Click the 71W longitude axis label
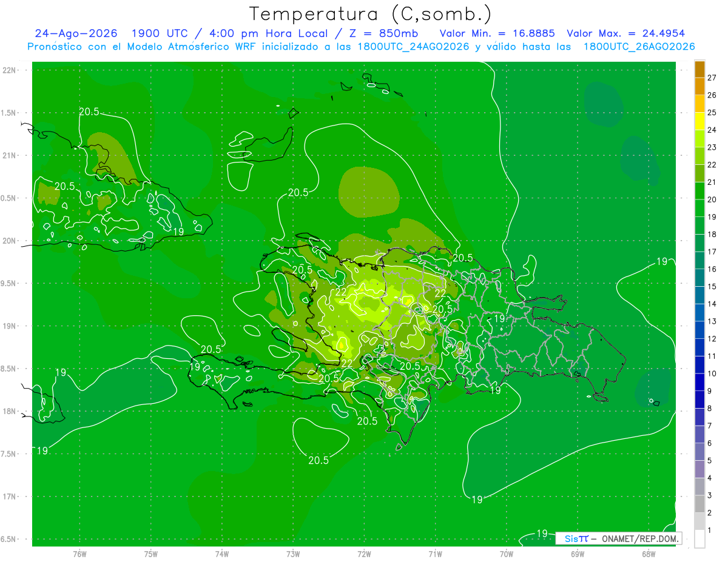 (x=435, y=554)
